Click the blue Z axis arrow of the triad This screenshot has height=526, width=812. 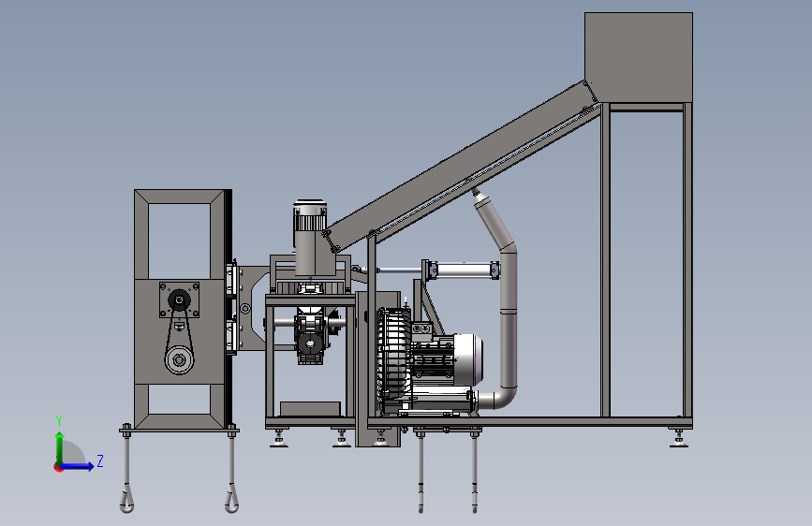pos(78,466)
